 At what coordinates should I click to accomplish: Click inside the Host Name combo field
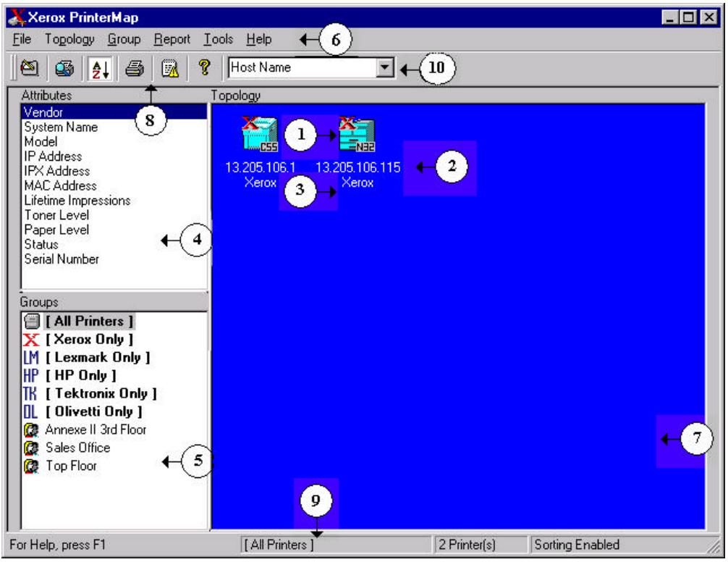[x=302, y=68]
